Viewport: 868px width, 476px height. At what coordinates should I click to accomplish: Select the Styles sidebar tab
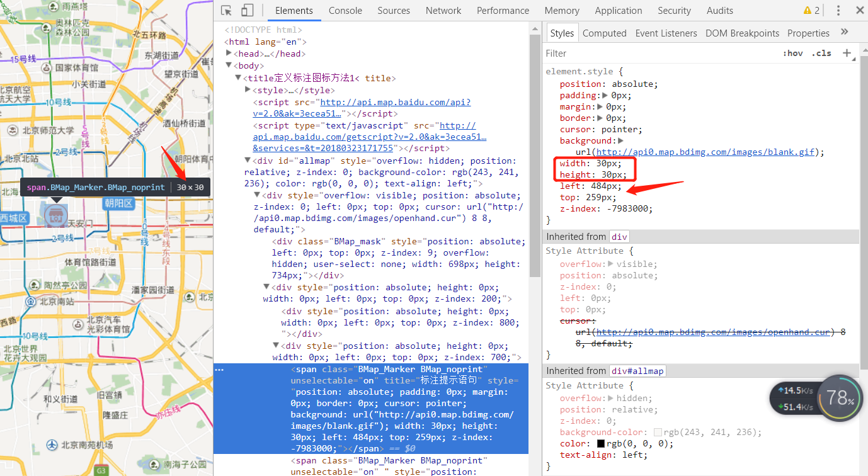[x=561, y=33]
